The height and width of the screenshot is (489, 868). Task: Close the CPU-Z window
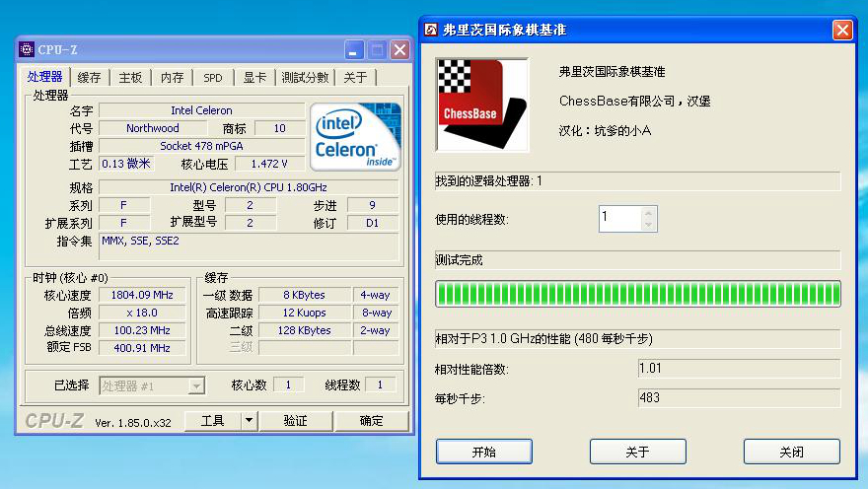click(399, 49)
